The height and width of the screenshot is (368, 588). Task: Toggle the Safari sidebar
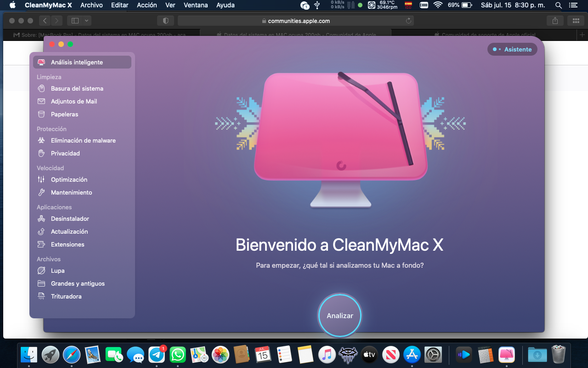75,21
